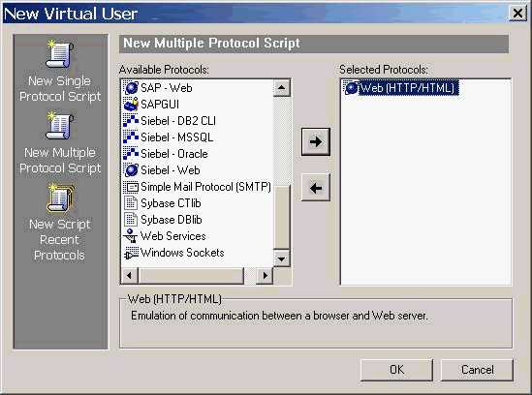Confirm with the OK button
532x395 pixels.
point(396,370)
